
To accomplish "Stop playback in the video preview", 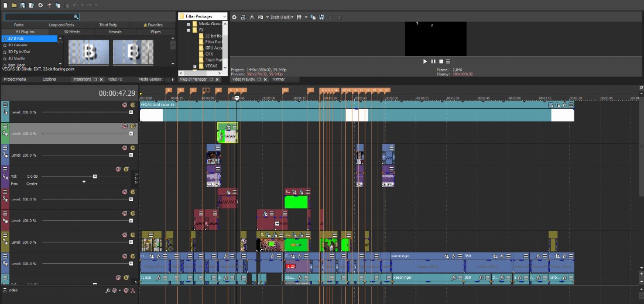I will click(441, 61).
